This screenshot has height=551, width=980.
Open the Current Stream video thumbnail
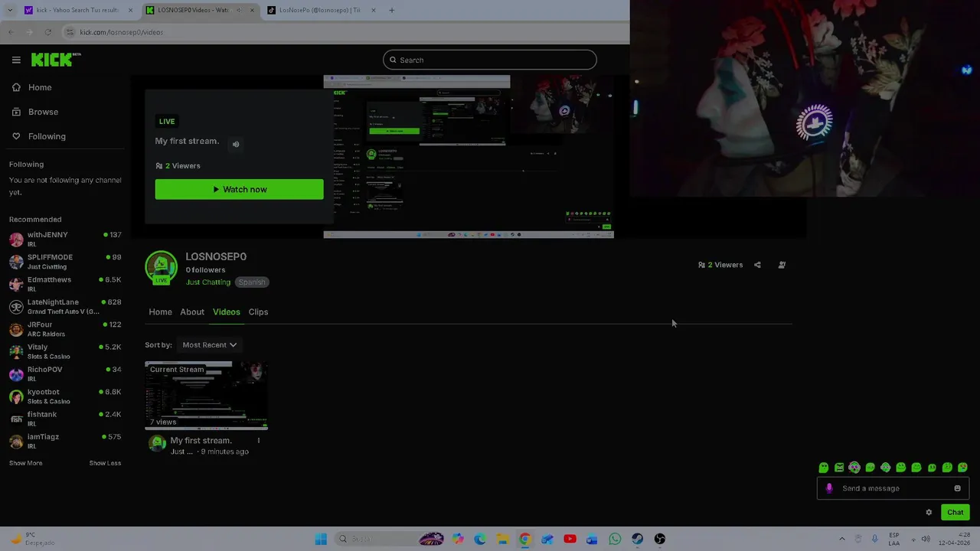pyautogui.click(x=207, y=396)
